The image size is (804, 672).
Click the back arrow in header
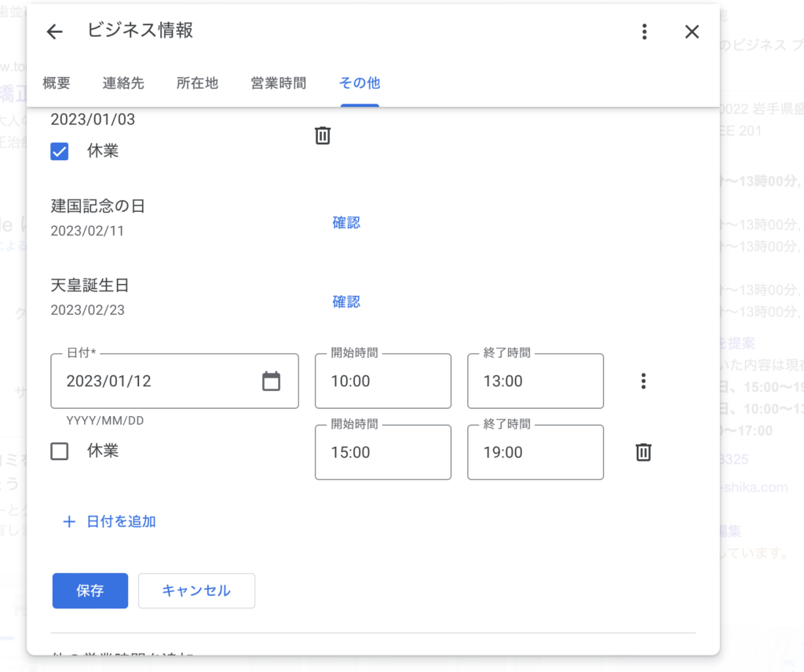pos(54,31)
